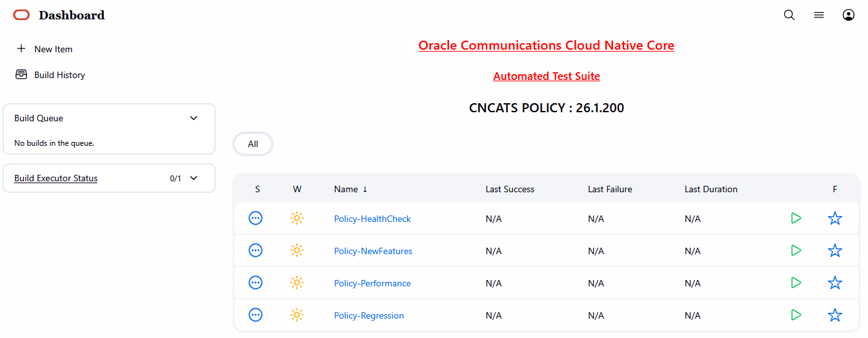
Task: Favorite Policy-Regression with star
Action: point(835,315)
